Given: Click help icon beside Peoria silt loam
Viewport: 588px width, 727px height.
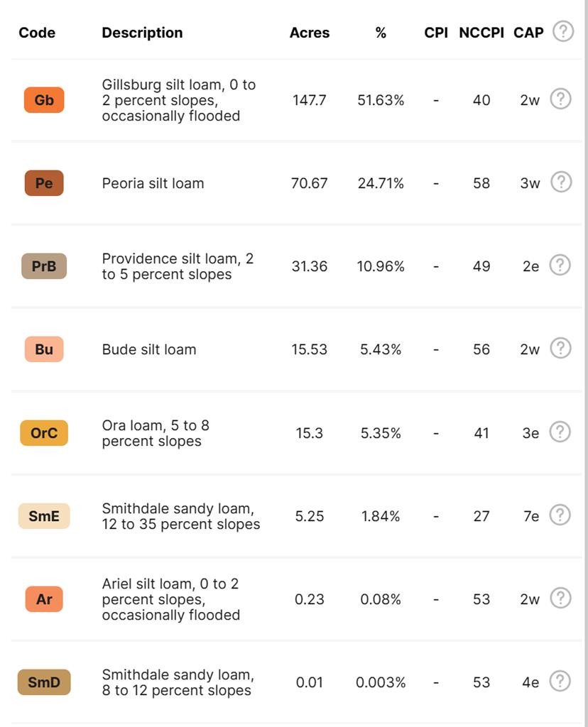Looking at the screenshot, I should (560, 182).
